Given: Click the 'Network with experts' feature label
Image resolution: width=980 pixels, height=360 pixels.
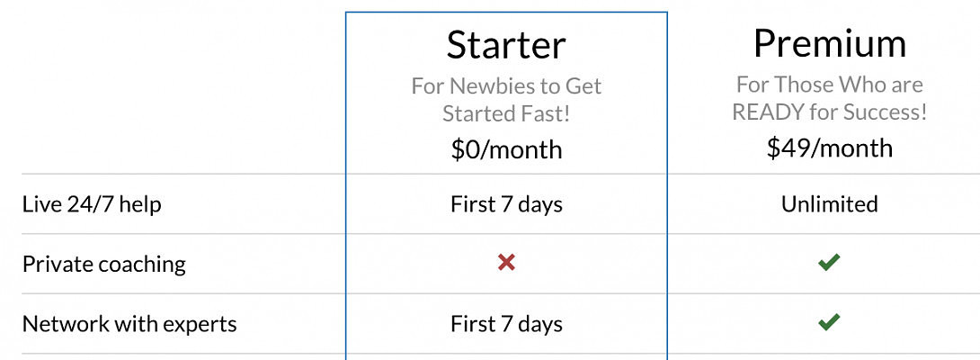Looking at the screenshot, I should (129, 323).
